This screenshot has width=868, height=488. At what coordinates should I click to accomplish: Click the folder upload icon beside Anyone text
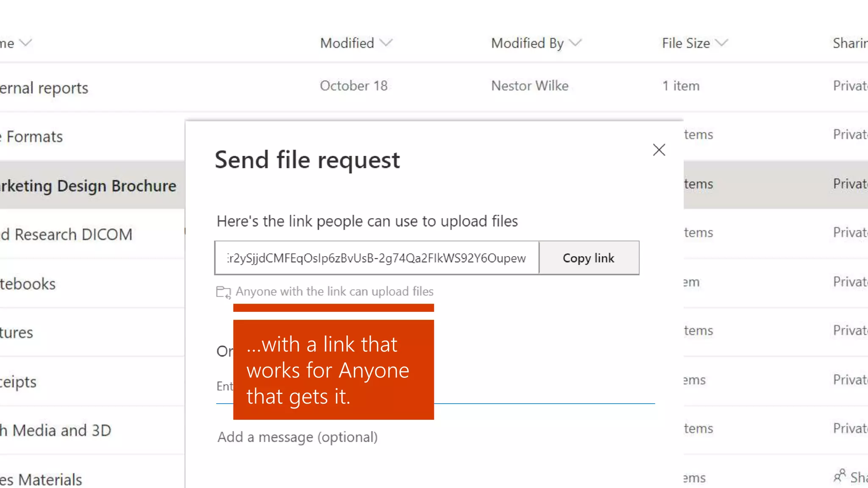coord(223,292)
